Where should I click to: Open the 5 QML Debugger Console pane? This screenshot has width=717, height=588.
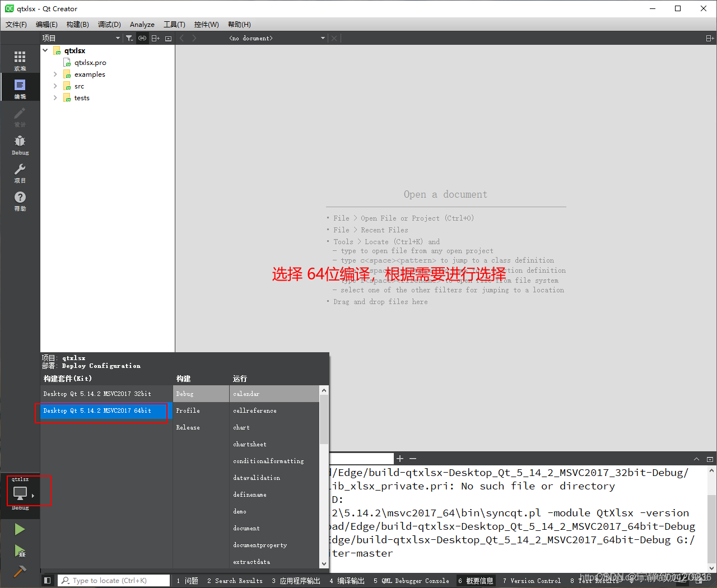pyautogui.click(x=411, y=581)
